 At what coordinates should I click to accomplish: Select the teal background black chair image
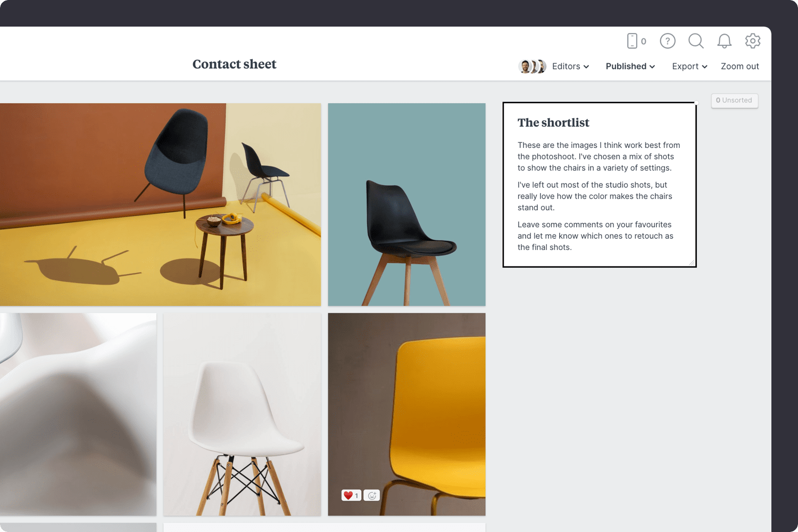(407, 204)
